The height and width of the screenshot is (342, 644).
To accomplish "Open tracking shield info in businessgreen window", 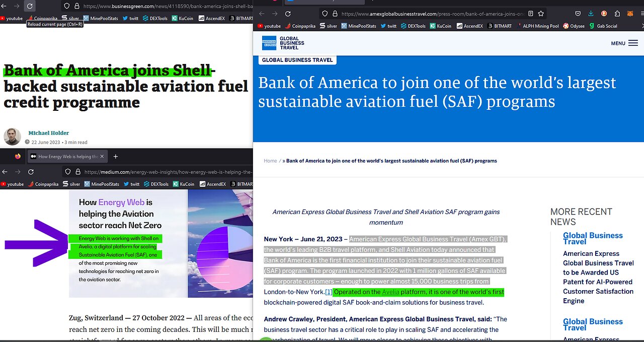I will tap(66, 6).
